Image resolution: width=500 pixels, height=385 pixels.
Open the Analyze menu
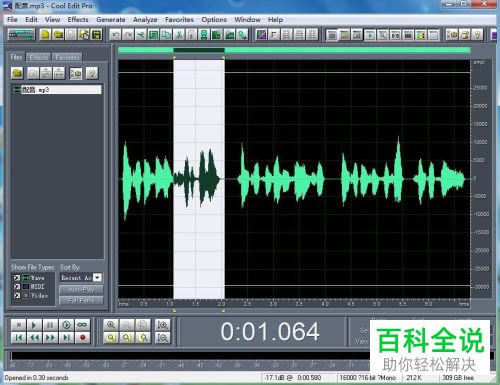click(145, 20)
